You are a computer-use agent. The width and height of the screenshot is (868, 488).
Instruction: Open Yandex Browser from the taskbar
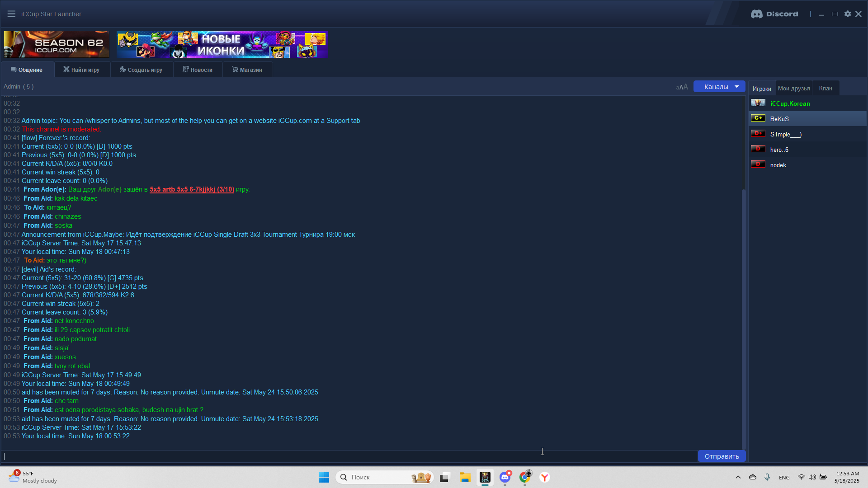(x=545, y=477)
